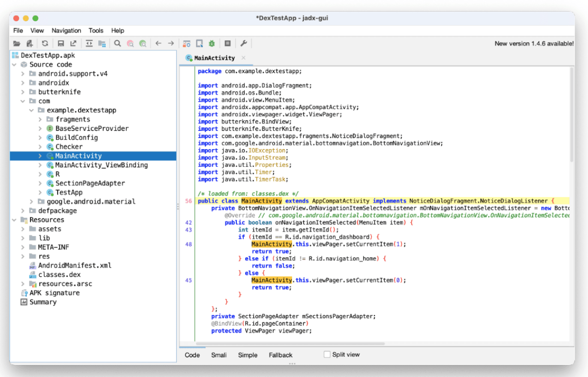Select AndroidManifest.xml in the tree
This screenshot has height=377, width=588.
coord(74,266)
